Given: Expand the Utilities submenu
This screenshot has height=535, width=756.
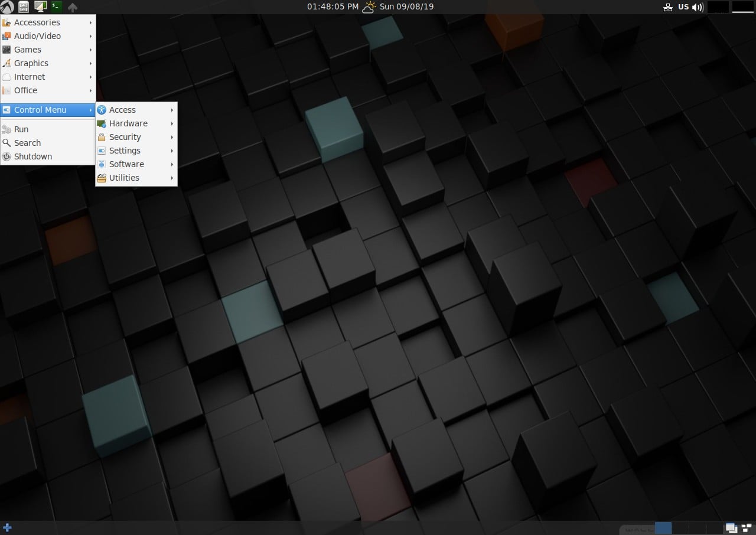Looking at the screenshot, I should [x=123, y=178].
